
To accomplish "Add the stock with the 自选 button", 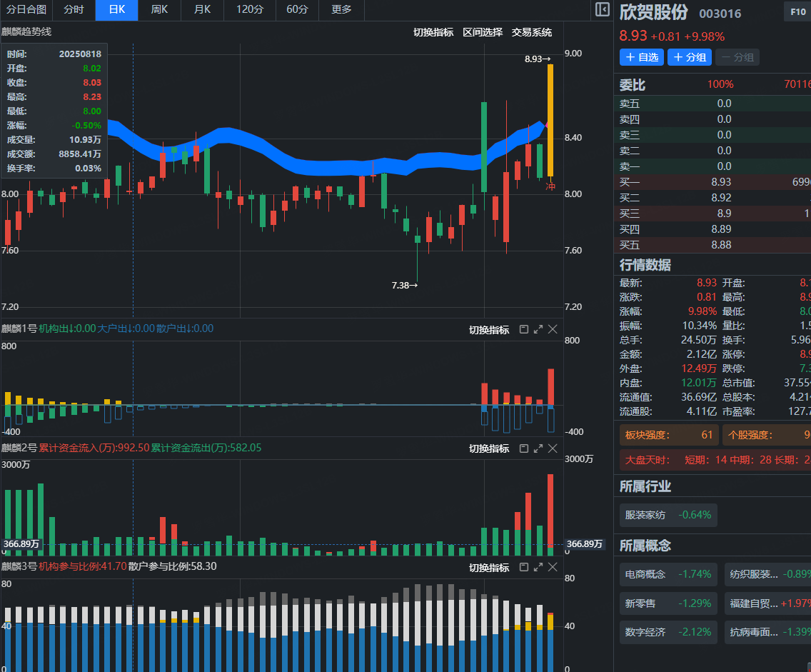I will point(642,57).
